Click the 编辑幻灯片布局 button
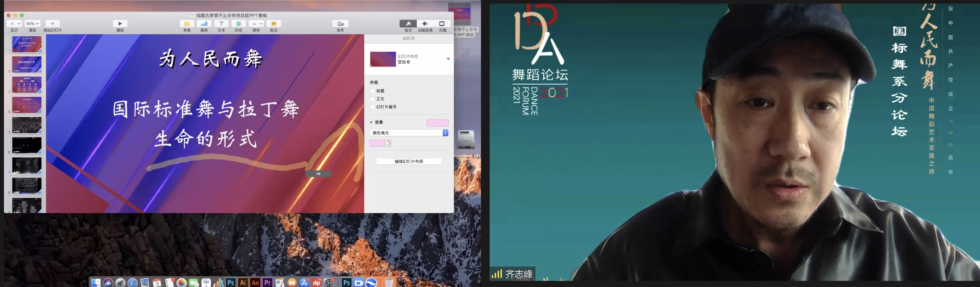This screenshot has width=980, height=287. [409, 161]
